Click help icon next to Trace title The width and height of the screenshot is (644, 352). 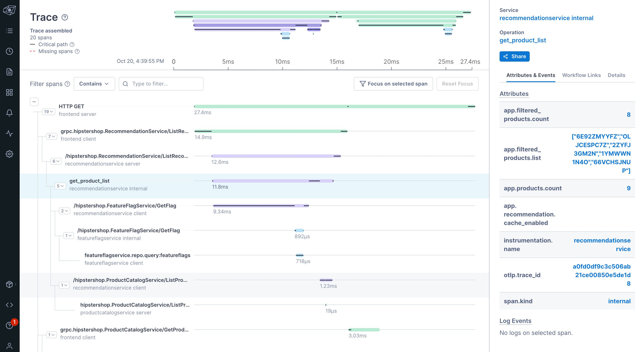pos(65,17)
